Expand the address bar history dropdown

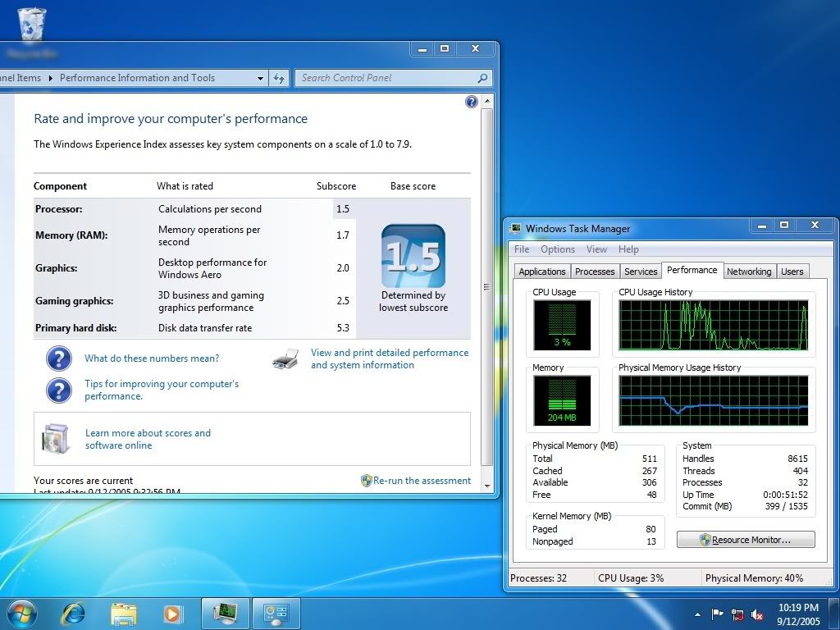[260, 78]
